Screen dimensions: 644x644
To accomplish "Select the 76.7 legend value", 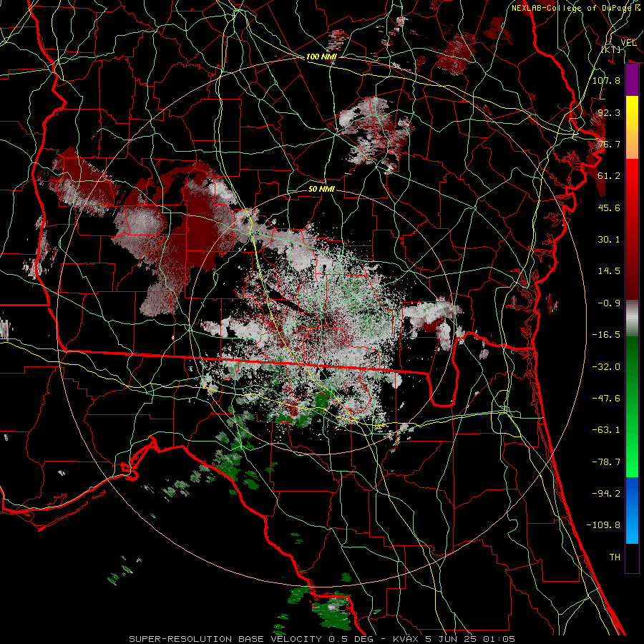I will pos(609,144).
